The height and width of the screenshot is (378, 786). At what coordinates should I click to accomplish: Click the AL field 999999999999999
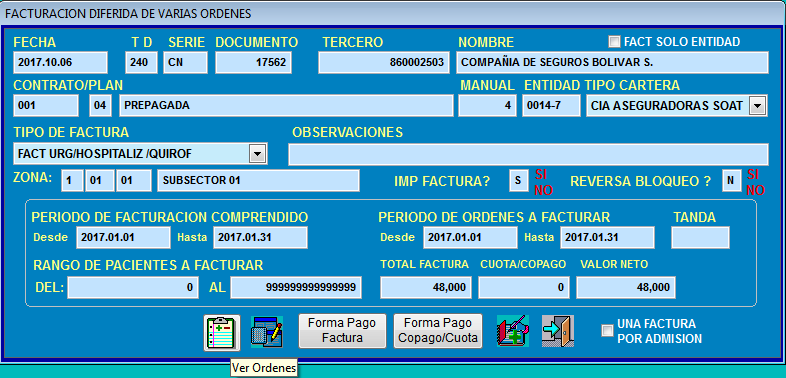pos(296,288)
